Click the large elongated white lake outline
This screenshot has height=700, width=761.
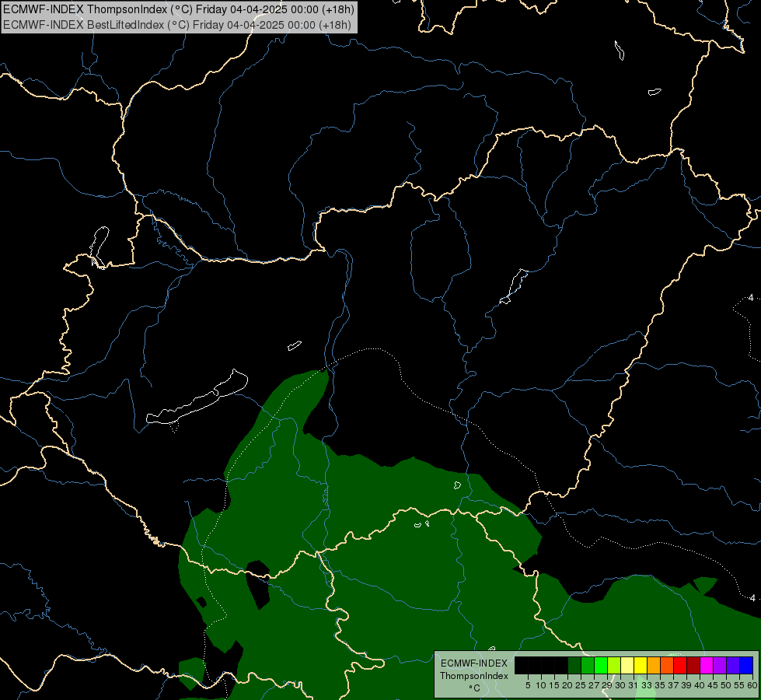197,401
